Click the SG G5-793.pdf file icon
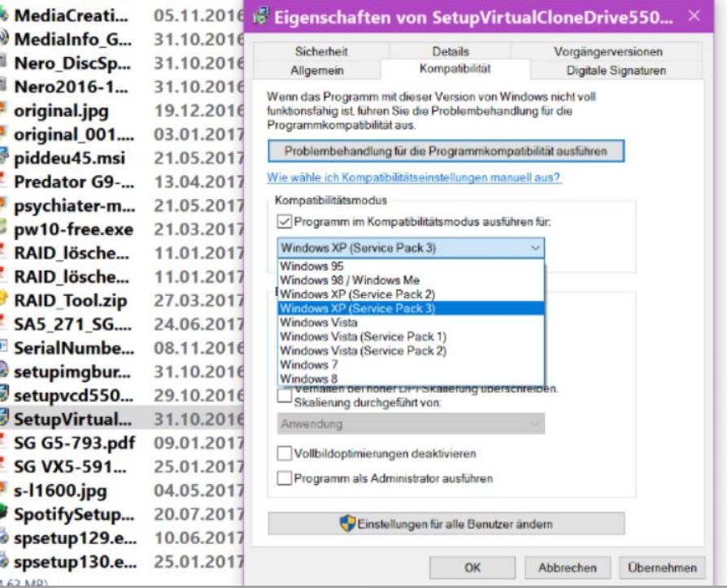 click(4, 442)
